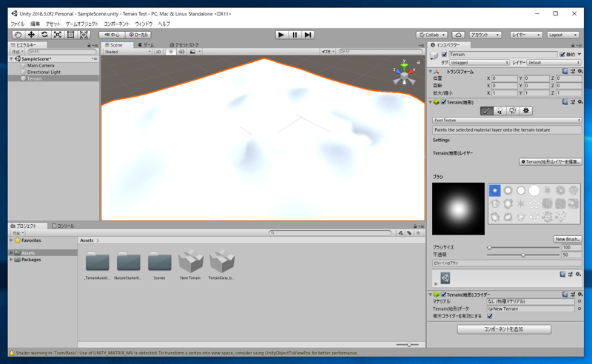The image size is (592, 364).
Task: Switch to the Asset Store tab
Action: click(184, 45)
